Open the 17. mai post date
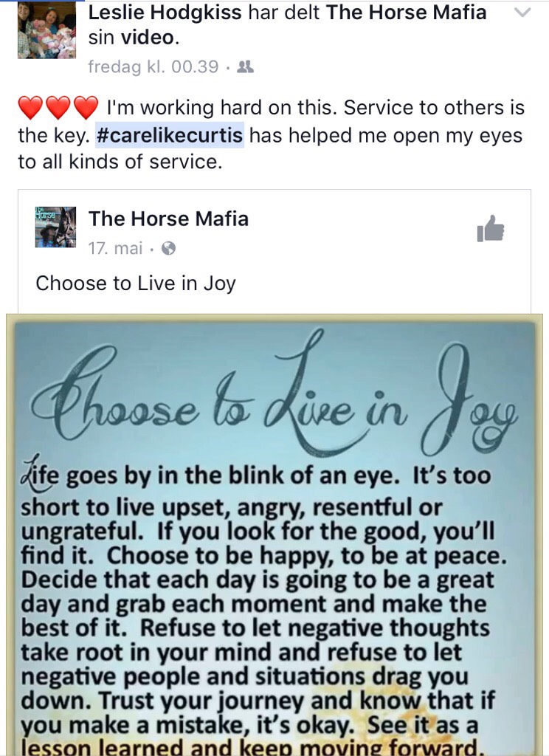The width and height of the screenshot is (549, 756). tap(116, 248)
